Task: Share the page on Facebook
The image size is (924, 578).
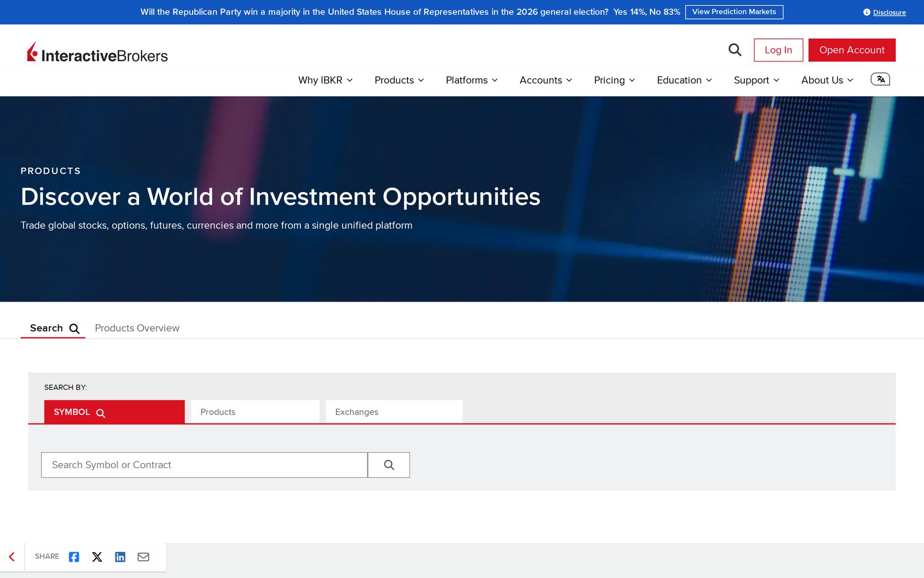Action: [74, 557]
